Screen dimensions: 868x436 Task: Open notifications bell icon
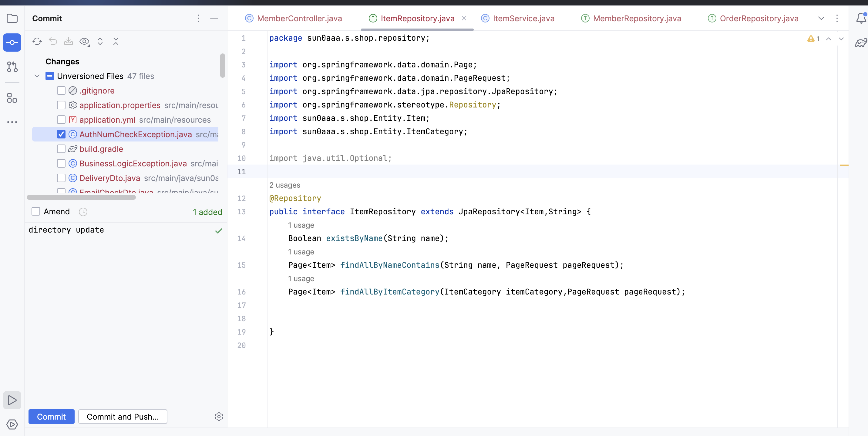[861, 18]
